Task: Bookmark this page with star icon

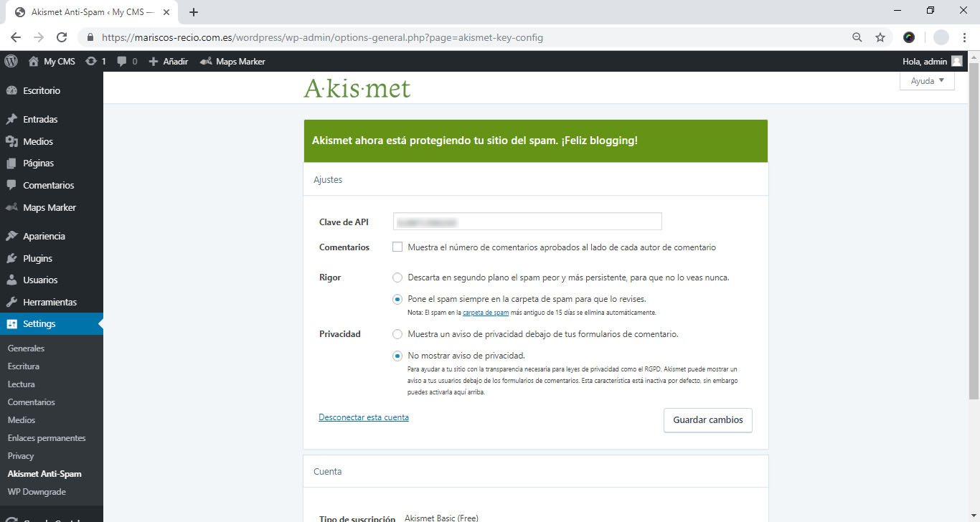Action: (880, 37)
